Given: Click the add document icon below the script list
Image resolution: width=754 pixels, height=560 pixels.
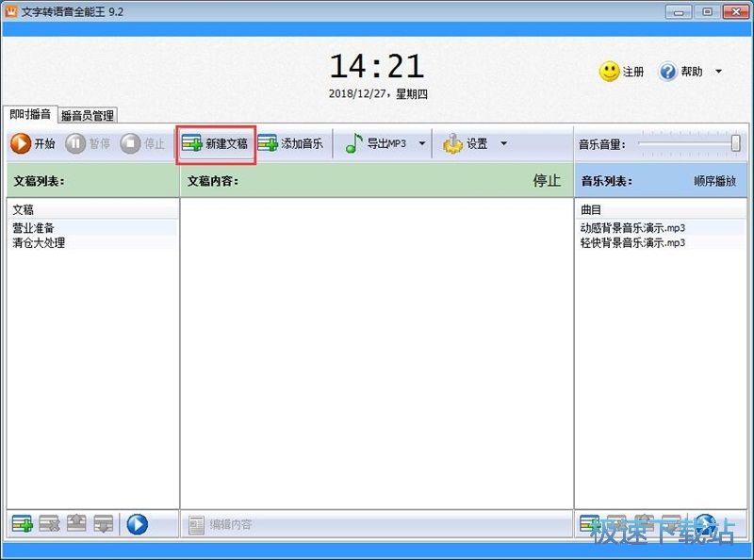Looking at the screenshot, I should pyautogui.click(x=21, y=523).
